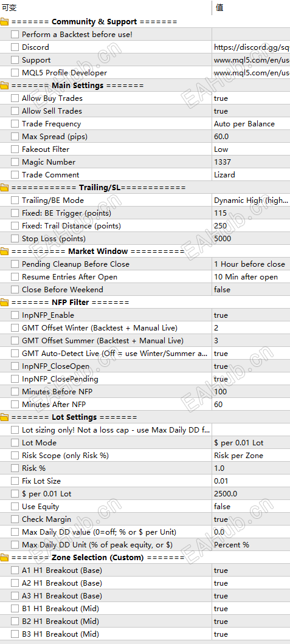Check the Stop Loss (points) box
The height and width of the screenshot is (644, 290).
click(x=15, y=239)
